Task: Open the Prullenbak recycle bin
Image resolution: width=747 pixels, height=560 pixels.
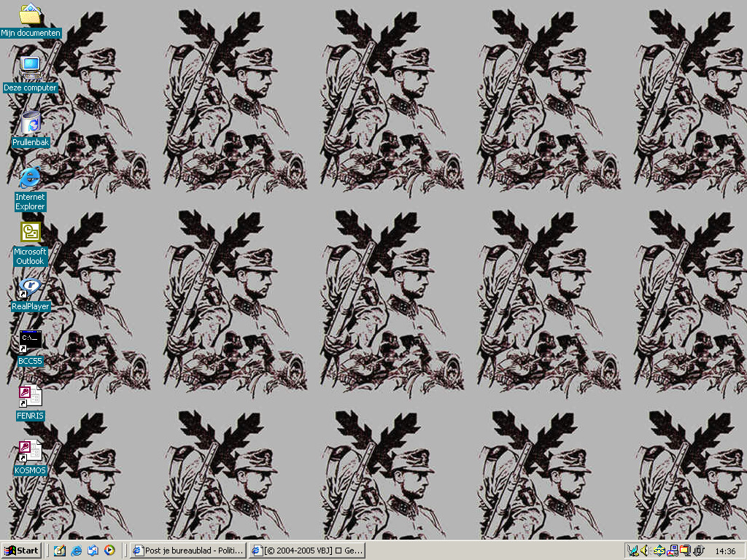Action: coord(30,123)
